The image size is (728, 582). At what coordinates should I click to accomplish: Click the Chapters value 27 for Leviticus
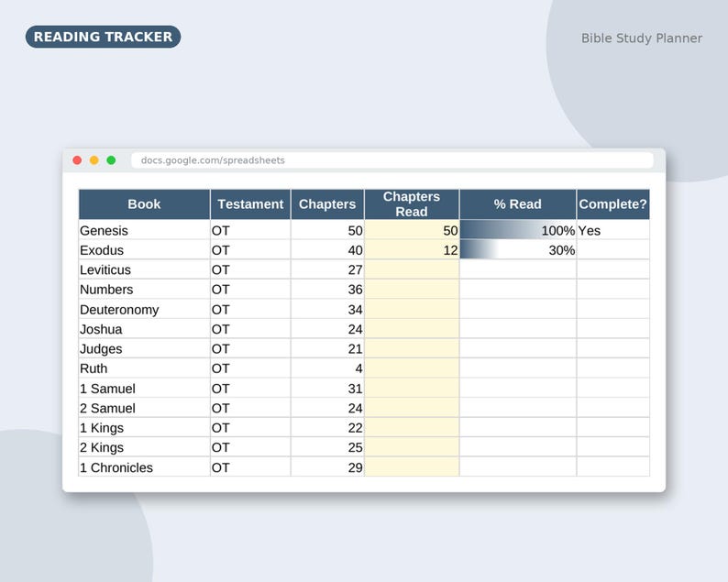(327, 269)
